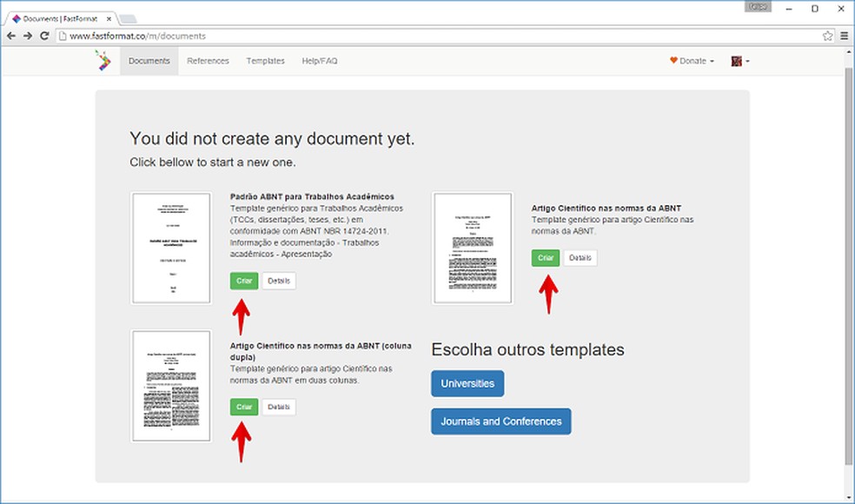The width and height of the screenshot is (855, 504).
Task: Click the browser back arrow
Action: 11,36
